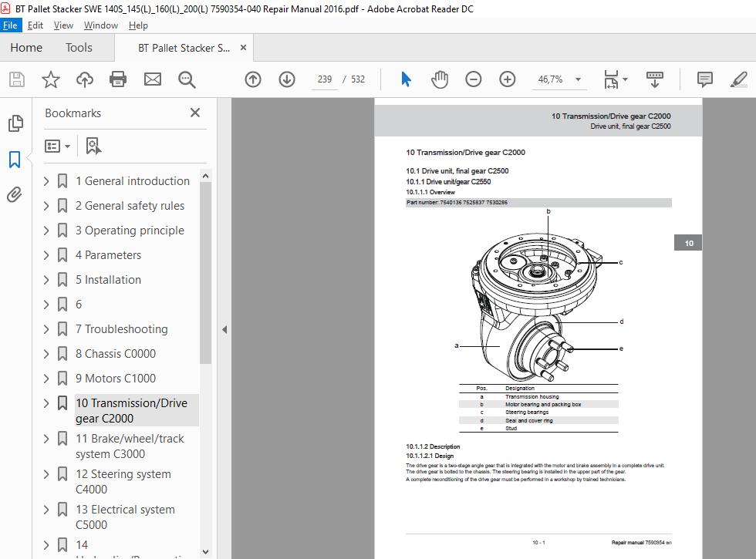Screen dimensions: 756x559
Task: Click the Zoom in plus icon
Action: click(x=508, y=79)
